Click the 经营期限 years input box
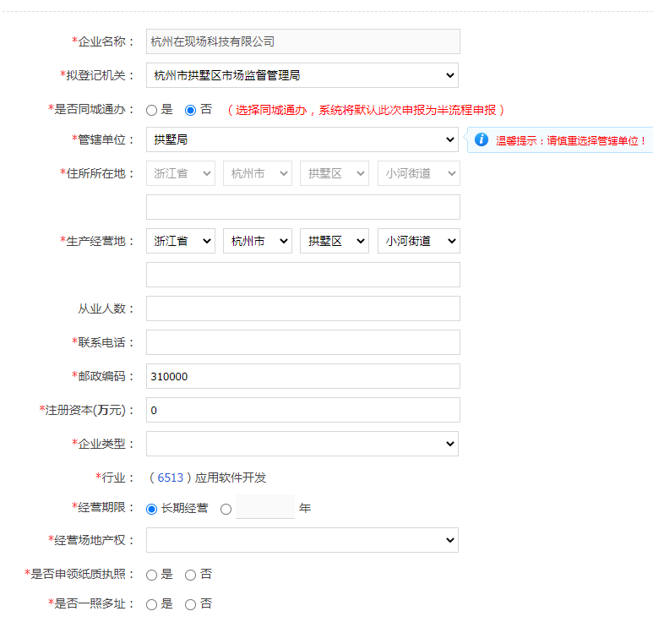Screen dimensions: 653x644 coord(265,507)
